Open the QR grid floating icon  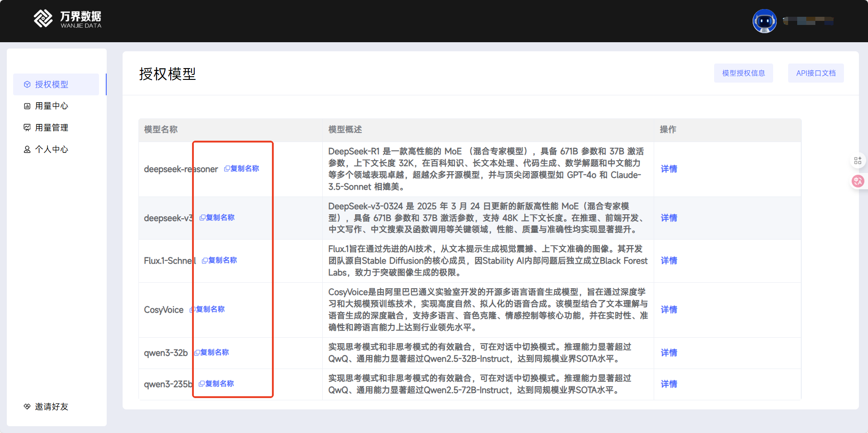point(858,161)
